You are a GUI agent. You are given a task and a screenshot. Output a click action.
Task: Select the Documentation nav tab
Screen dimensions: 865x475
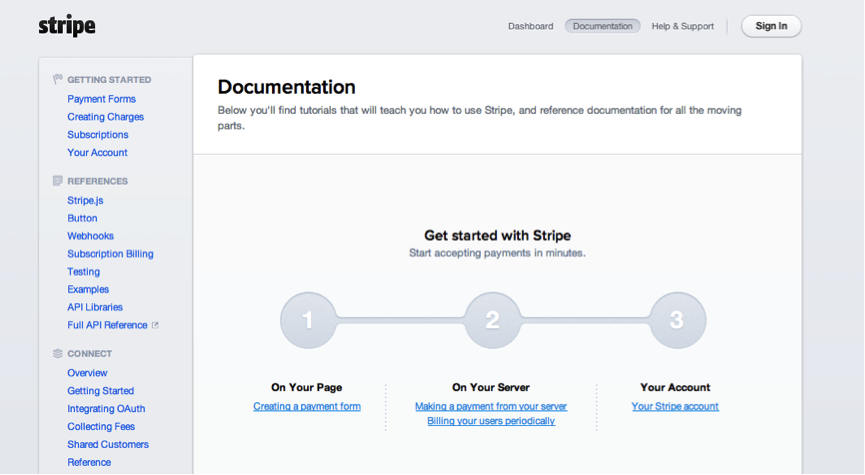pyautogui.click(x=602, y=26)
